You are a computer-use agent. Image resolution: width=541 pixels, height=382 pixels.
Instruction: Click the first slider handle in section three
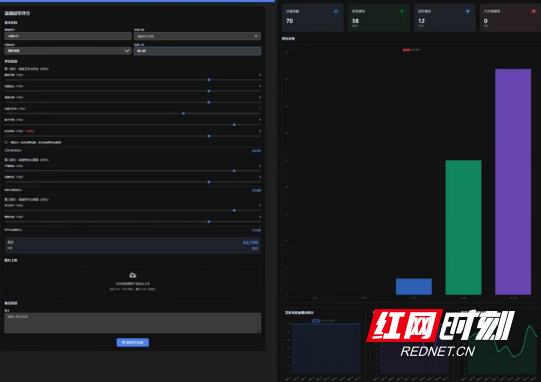(x=234, y=210)
